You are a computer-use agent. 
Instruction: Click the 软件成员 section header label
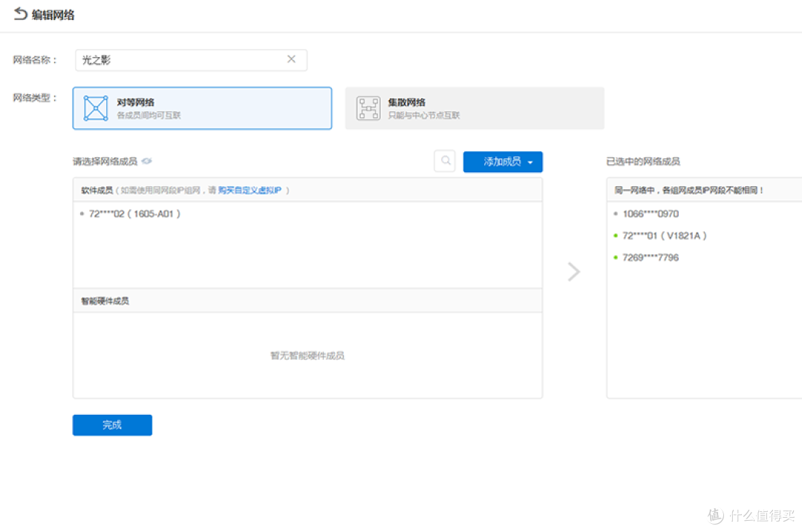coord(97,190)
